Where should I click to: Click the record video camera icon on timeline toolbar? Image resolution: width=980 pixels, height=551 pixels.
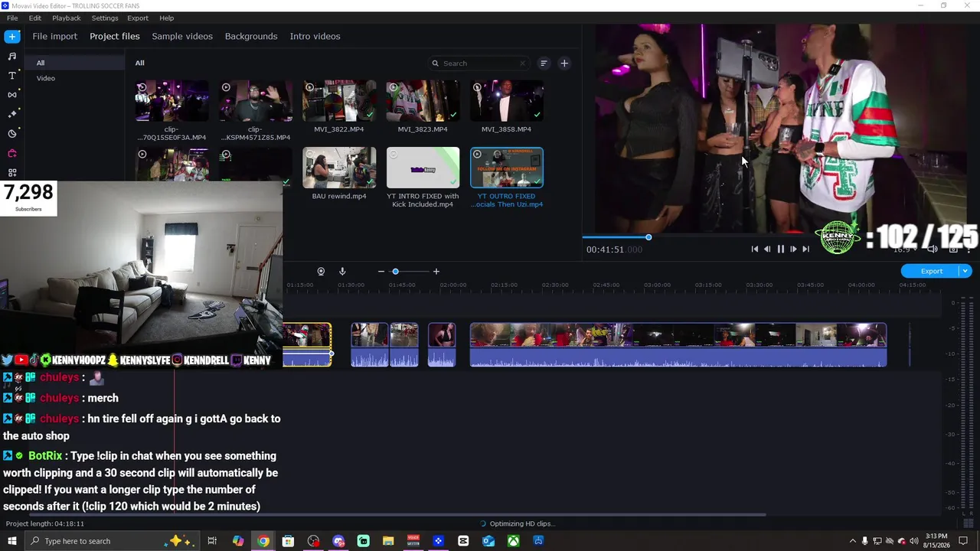pos(321,271)
